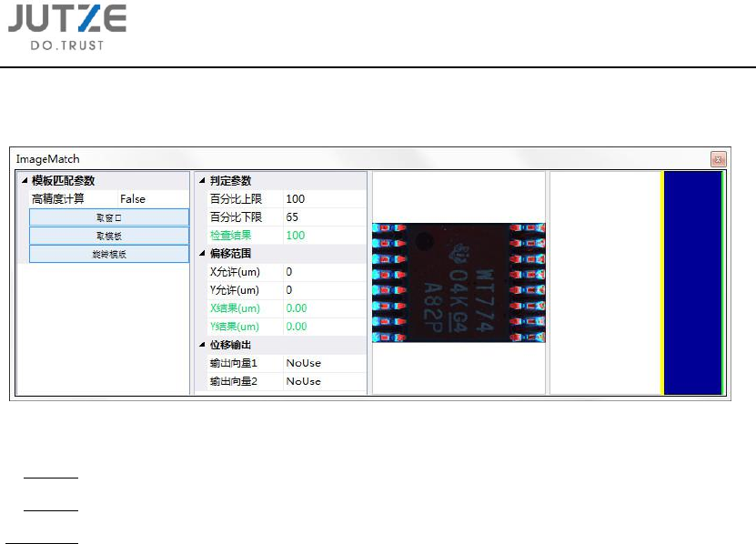Select the X结果(um) label
The height and width of the screenshot is (544, 756).
235,308
